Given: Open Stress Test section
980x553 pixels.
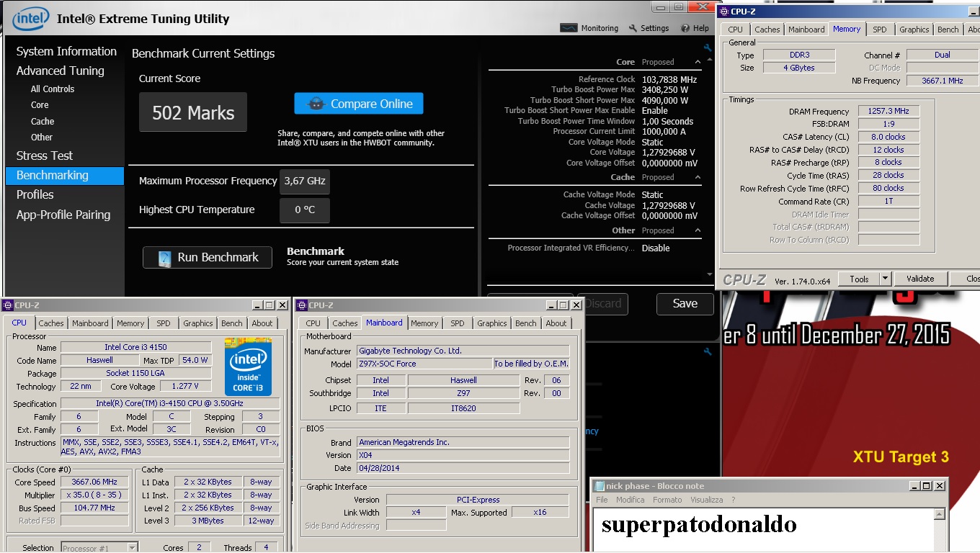Looking at the screenshot, I should click(x=45, y=156).
